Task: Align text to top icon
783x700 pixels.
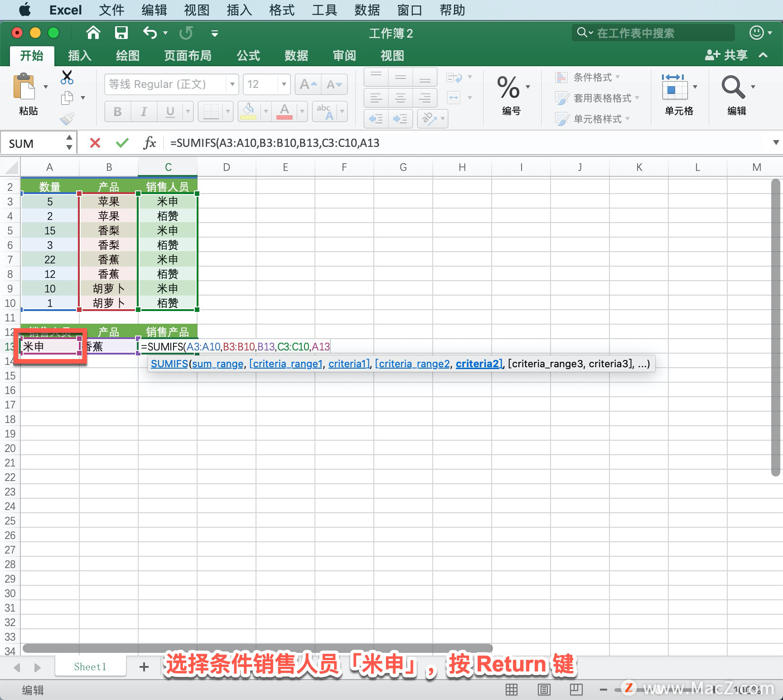Action: (x=376, y=78)
